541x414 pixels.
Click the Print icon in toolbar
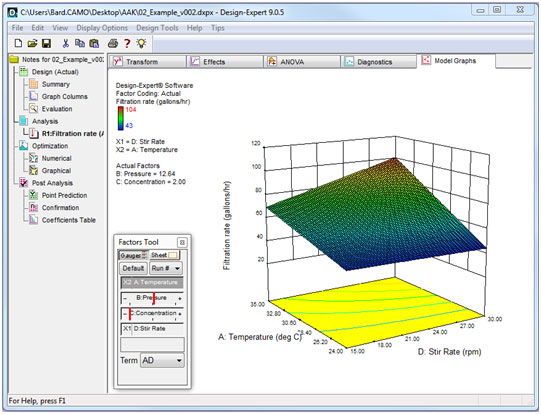point(113,43)
